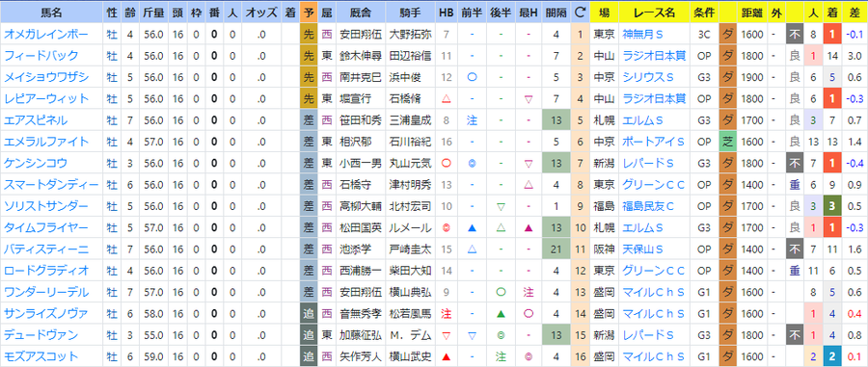
Task: Click the green ▲ 後半 mark for サンライズノヴァ
Action: pos(501,313)
